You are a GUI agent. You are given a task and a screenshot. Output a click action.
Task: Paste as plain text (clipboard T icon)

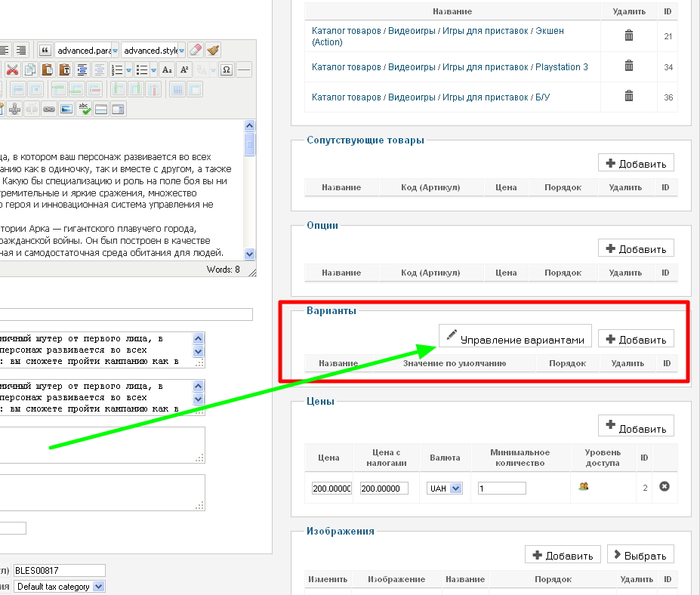click(65, 69)
